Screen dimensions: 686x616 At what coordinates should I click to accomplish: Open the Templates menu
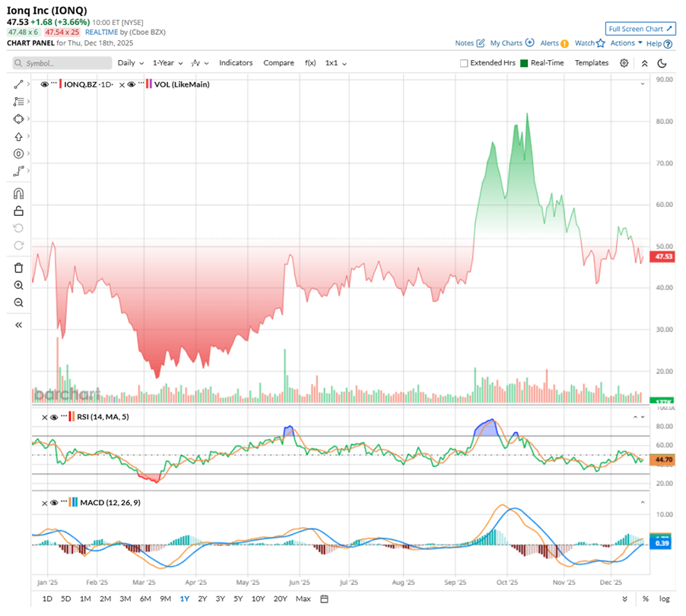pyautogui.click(x=592, y=63)
